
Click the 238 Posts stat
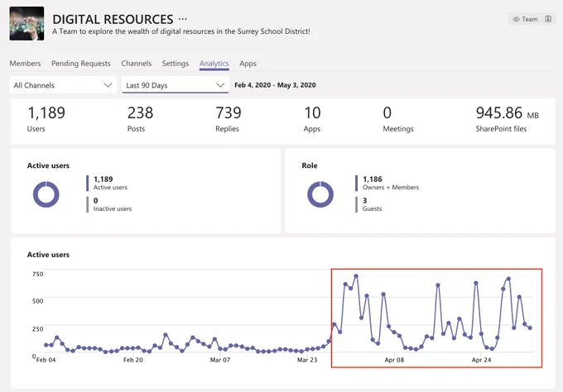pyautogui.click(x=141, y=119)
